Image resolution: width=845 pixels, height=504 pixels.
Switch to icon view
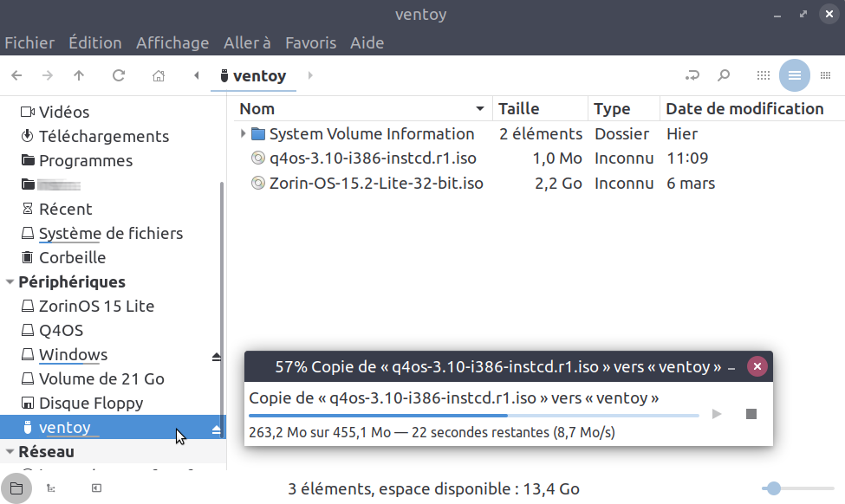[763, 75]
